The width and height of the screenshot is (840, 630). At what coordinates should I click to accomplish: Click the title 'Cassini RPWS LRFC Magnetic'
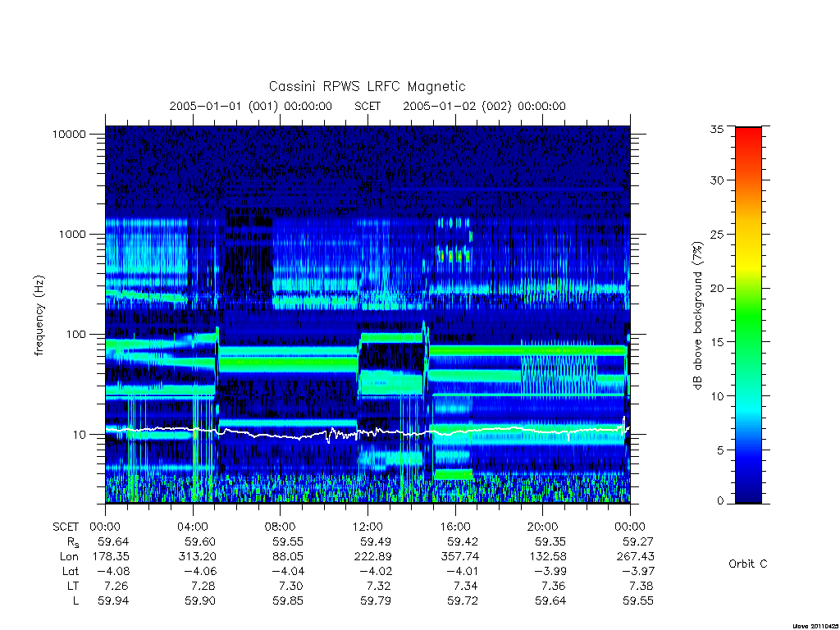coord(367,87)
